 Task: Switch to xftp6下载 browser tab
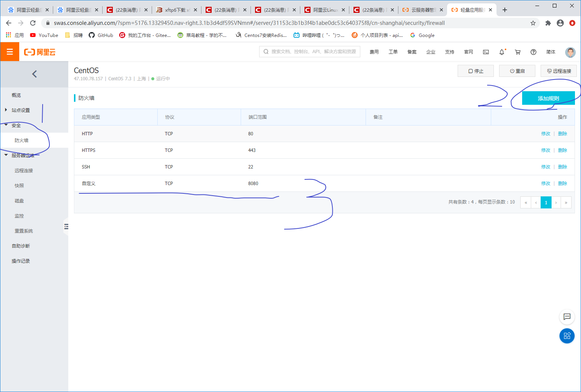177,10
